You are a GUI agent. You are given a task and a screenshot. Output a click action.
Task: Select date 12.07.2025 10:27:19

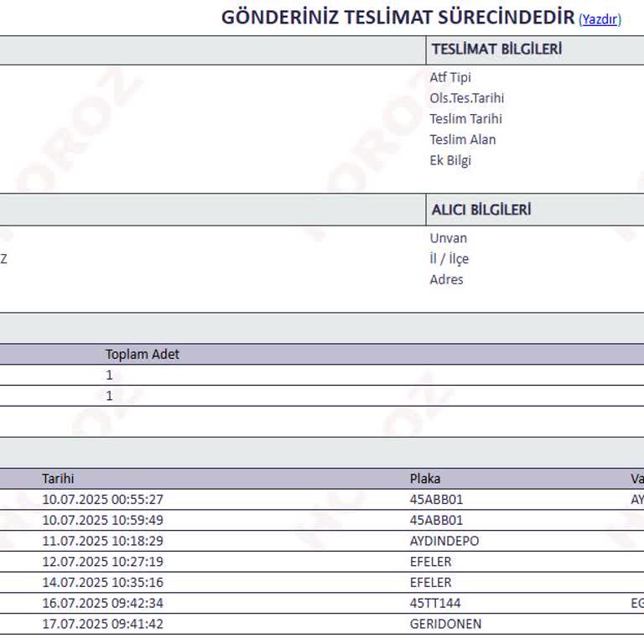click(102, 562)
